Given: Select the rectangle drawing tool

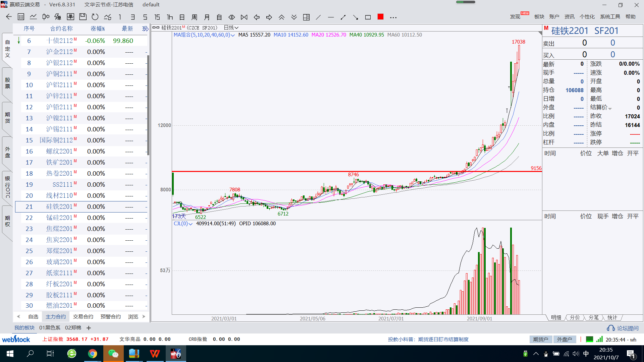Looking at the screenshot, I should pyautogui.click(x=368, y=17).
